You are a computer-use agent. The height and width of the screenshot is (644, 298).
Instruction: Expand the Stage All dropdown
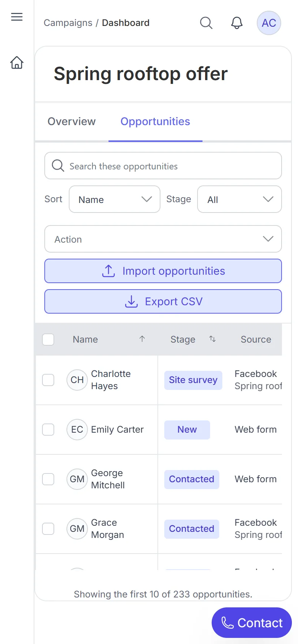(x=240, y=199)
